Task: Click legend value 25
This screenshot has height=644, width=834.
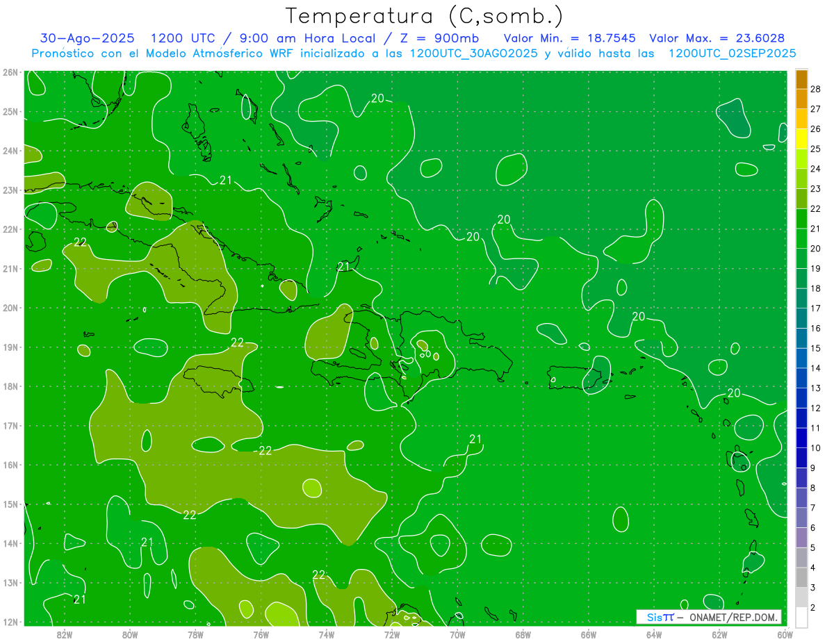Action: [815, 149]
